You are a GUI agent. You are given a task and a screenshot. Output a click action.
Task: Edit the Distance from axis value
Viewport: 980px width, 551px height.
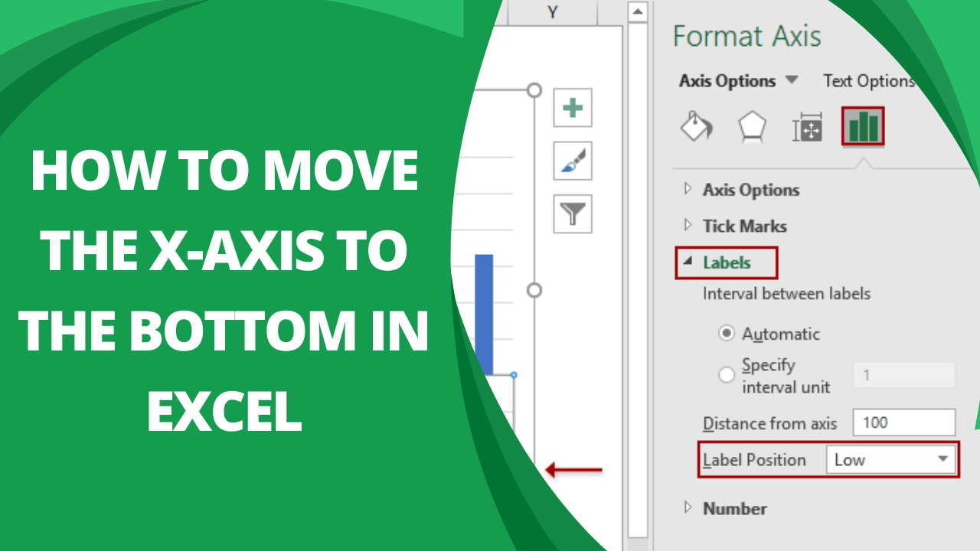(x=903, y=422)
